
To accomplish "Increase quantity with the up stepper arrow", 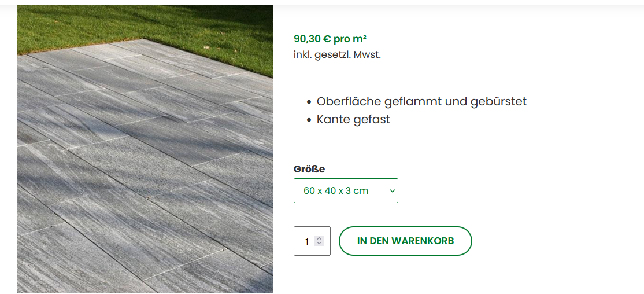I will (319, 238).
